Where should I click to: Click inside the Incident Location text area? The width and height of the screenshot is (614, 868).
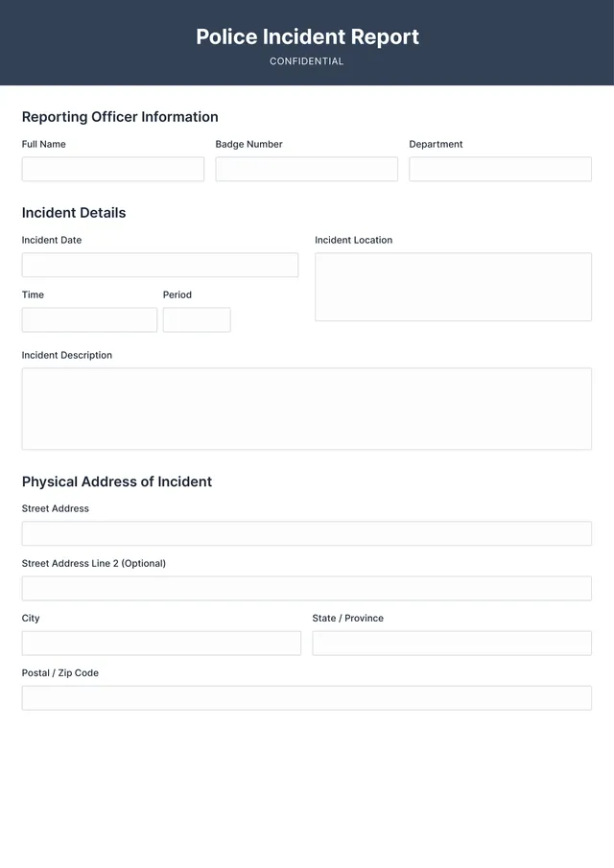coord(453,286)
